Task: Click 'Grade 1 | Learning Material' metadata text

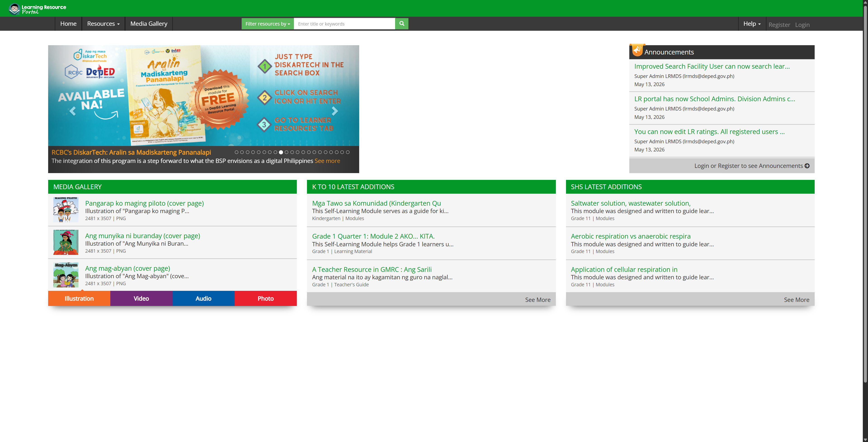Action: point(342,251)
